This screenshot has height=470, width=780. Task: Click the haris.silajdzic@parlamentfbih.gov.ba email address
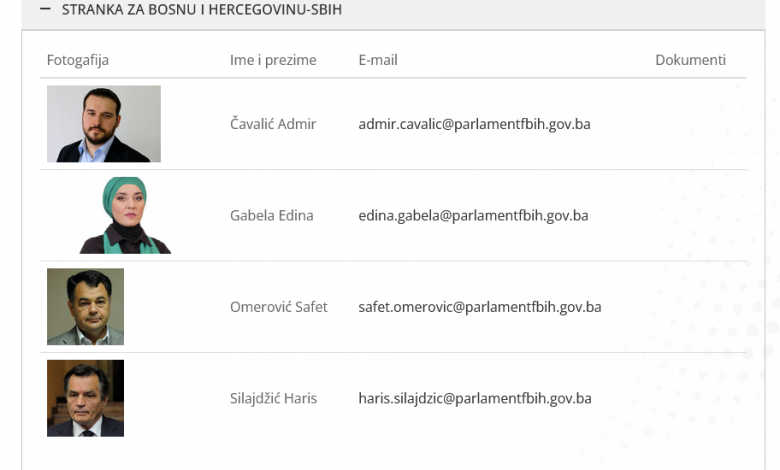click(x=475, y=398)
